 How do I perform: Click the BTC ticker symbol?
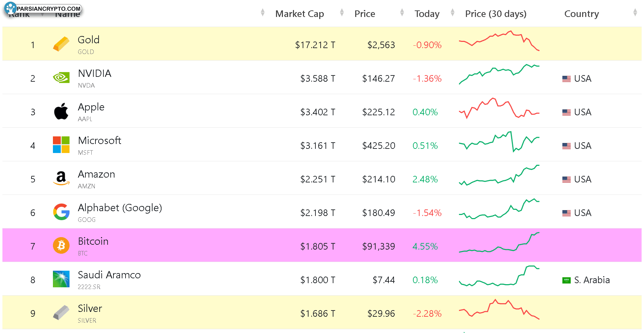coord(83,253)
